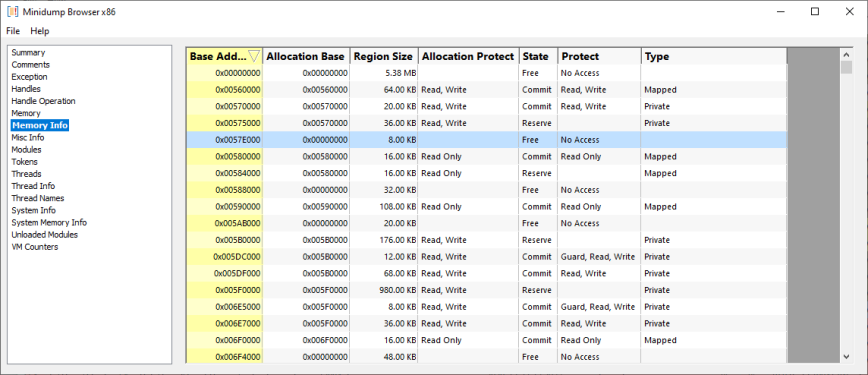
Task: Select base address 0x006F4000
Action: click(224, 357)
